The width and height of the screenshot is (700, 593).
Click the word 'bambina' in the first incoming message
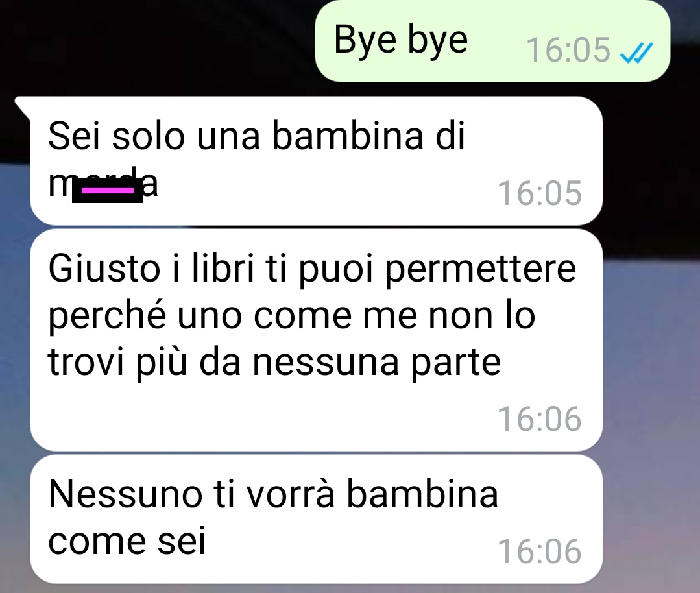tap(348, 136)
